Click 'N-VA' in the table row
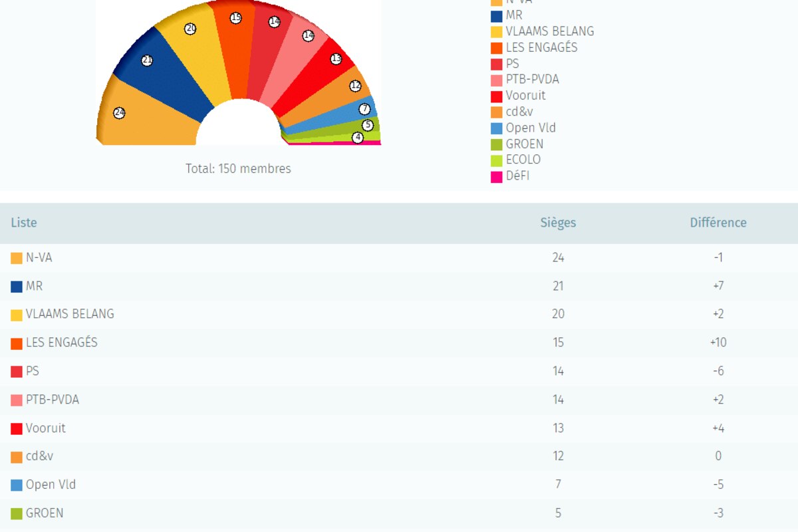 (x=39, y=257)
